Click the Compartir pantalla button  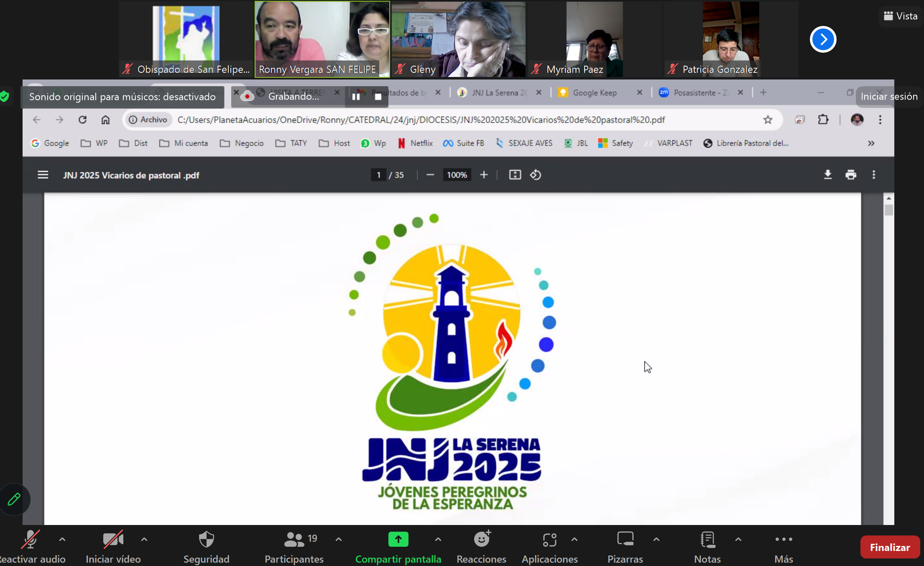click(398, 547)
